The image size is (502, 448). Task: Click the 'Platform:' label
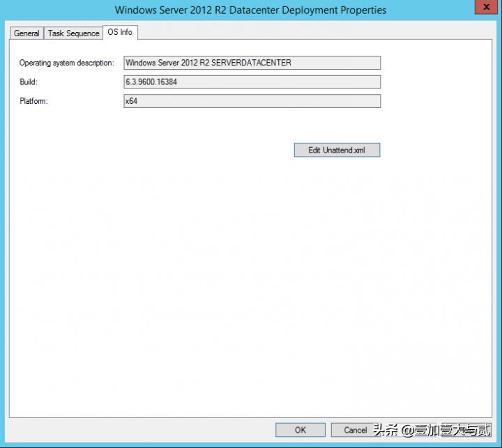[x=33, y=101]
